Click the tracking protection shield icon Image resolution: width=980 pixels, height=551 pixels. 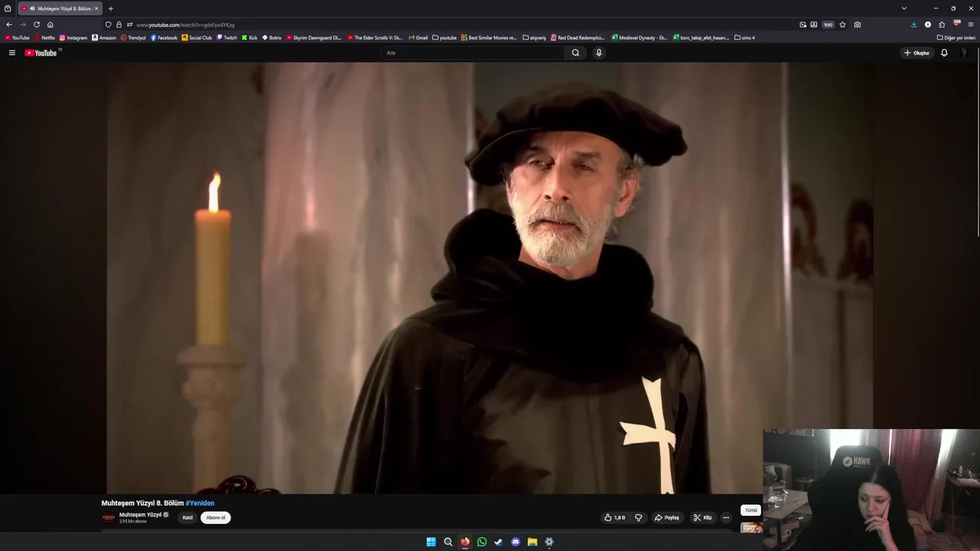(x=108, y=24)
